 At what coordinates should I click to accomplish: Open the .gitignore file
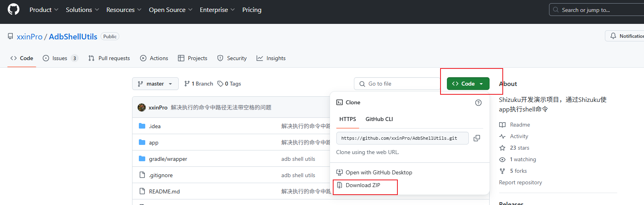pos(161,175)
